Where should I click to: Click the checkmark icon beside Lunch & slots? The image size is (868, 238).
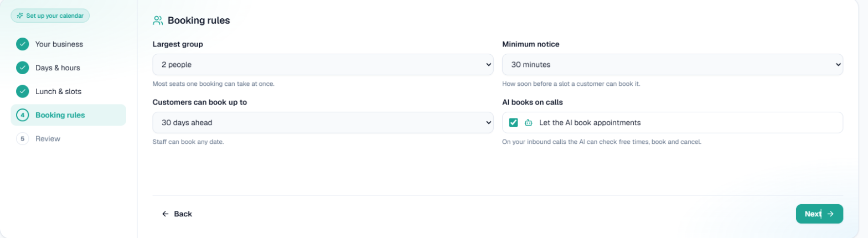(x=22, y=91)
